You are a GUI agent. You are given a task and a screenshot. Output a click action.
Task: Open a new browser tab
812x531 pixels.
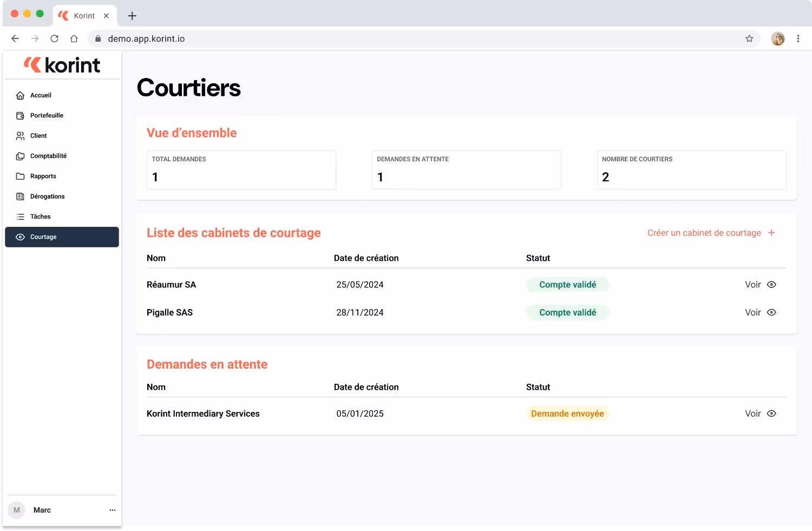click(x=132, y=16)
